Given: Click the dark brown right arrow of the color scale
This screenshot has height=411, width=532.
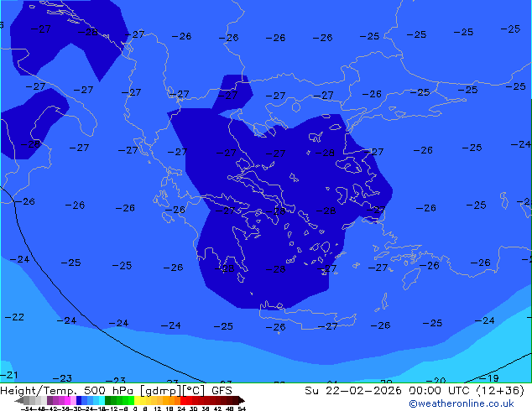Looking at the screenshot, I should [242, 400].
